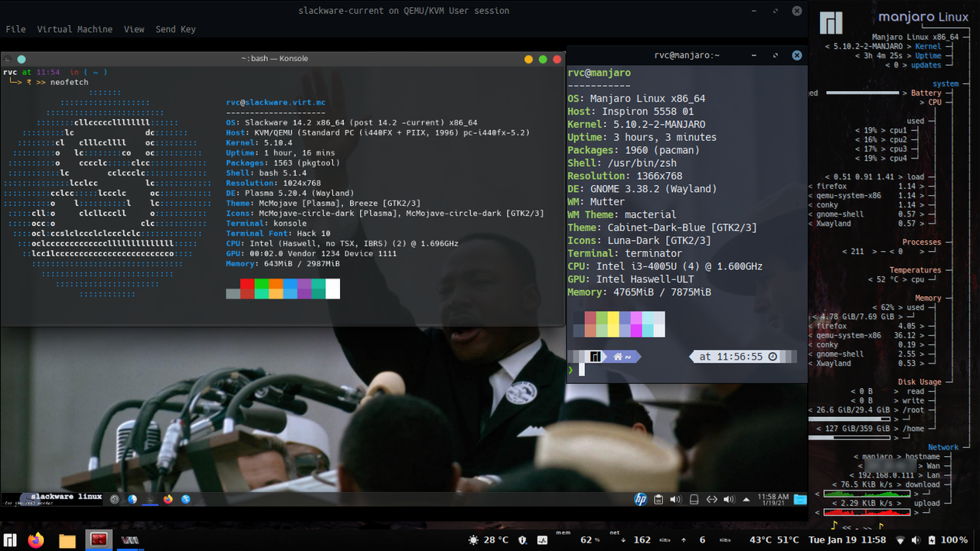Click the shield icon in host top bar
The image size is (980, 551).
coord(523,540)
